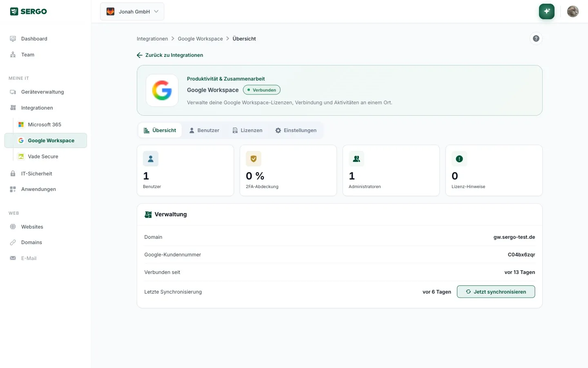This screenshot has height=368, width=588.
Task: Open IT-Sicherheit in the sidebar
Action: 45,174
